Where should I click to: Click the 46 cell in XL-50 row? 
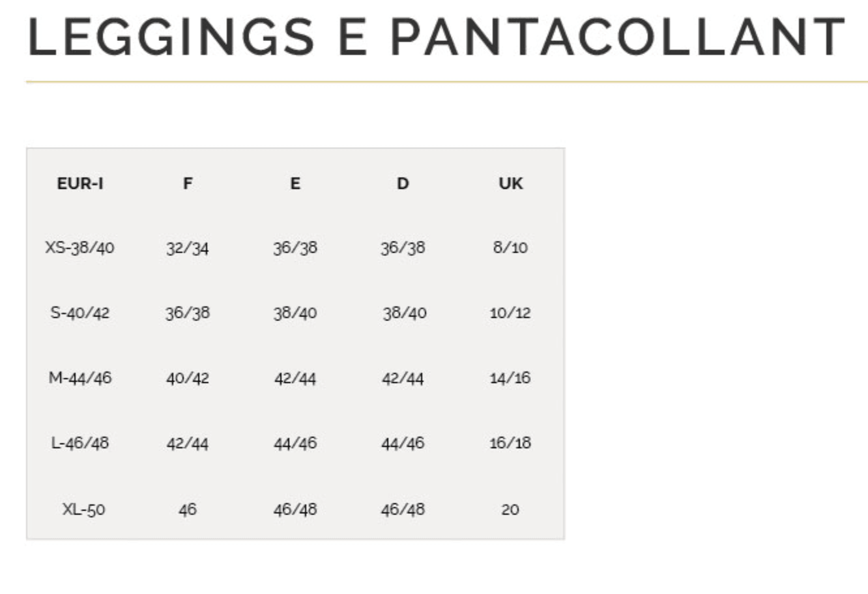pyautogui.click(x=188, y=509)
